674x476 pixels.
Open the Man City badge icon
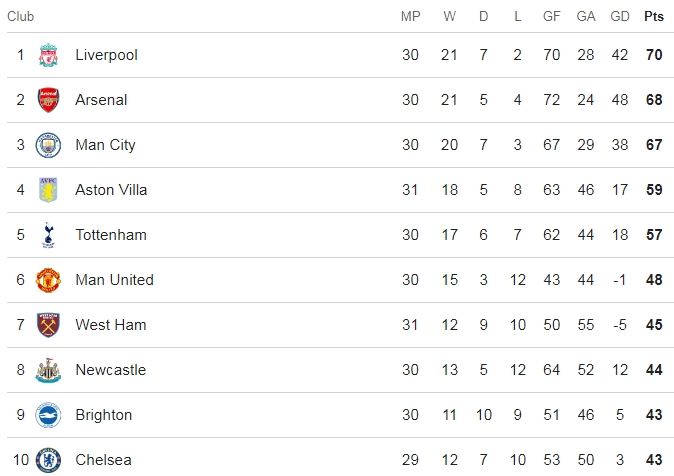click(x=48, y=145)
